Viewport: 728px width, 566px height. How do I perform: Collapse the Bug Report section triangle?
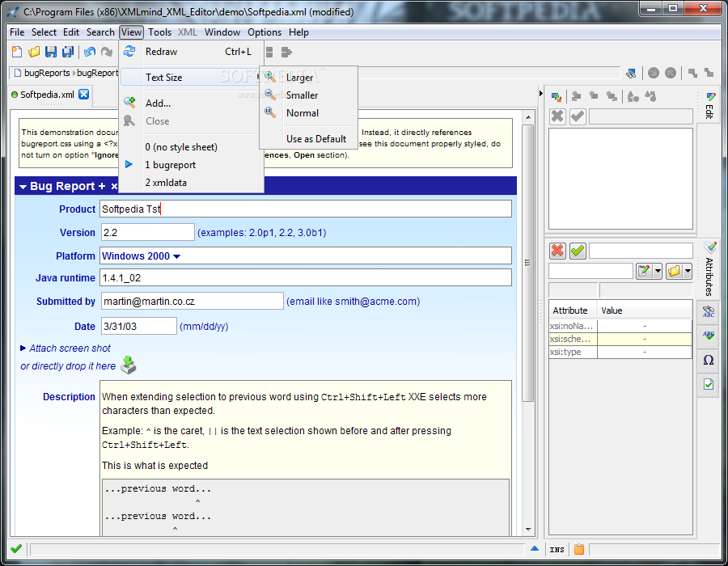coord(23,187)
